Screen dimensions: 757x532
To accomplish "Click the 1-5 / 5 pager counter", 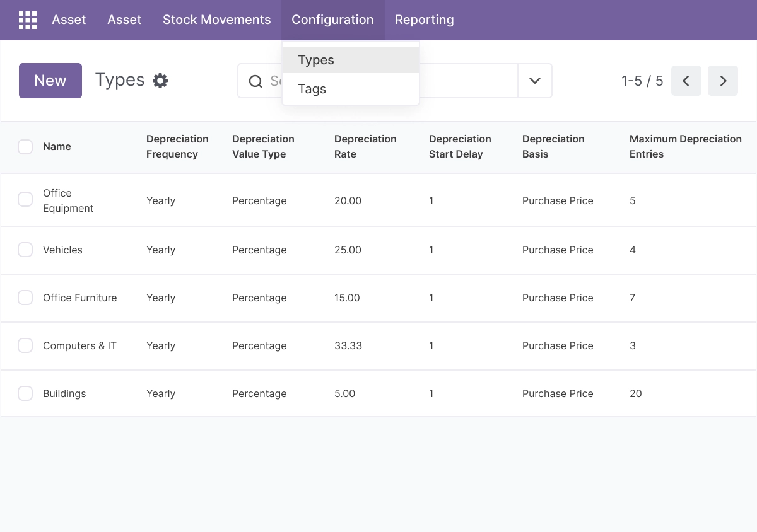I will pos(642,81).
